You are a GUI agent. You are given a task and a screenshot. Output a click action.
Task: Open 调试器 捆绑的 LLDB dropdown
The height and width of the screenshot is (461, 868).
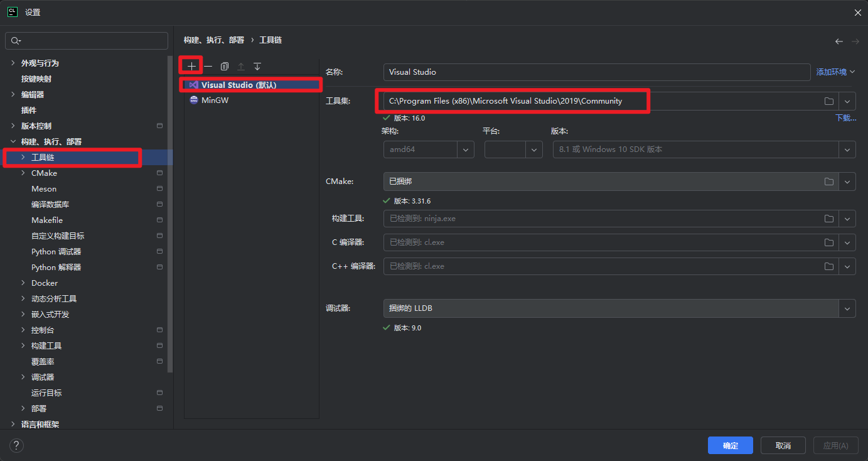(x=848, y=308)
